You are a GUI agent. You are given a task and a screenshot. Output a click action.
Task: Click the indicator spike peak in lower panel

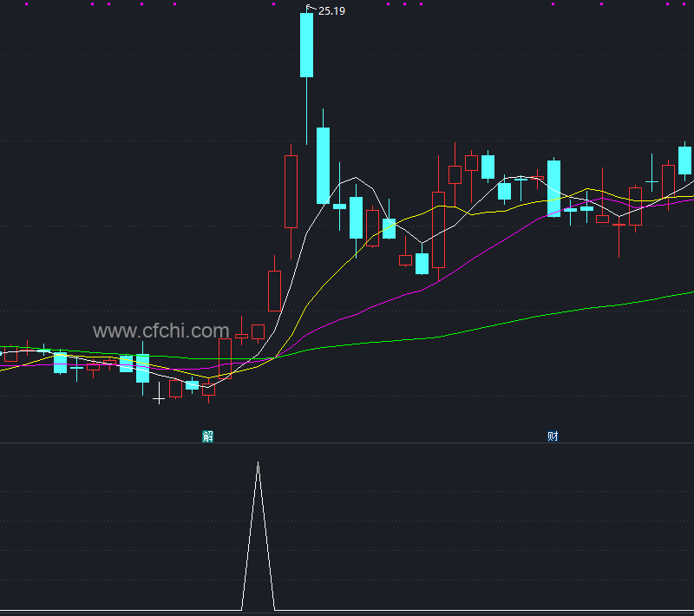tap(258, 464)
